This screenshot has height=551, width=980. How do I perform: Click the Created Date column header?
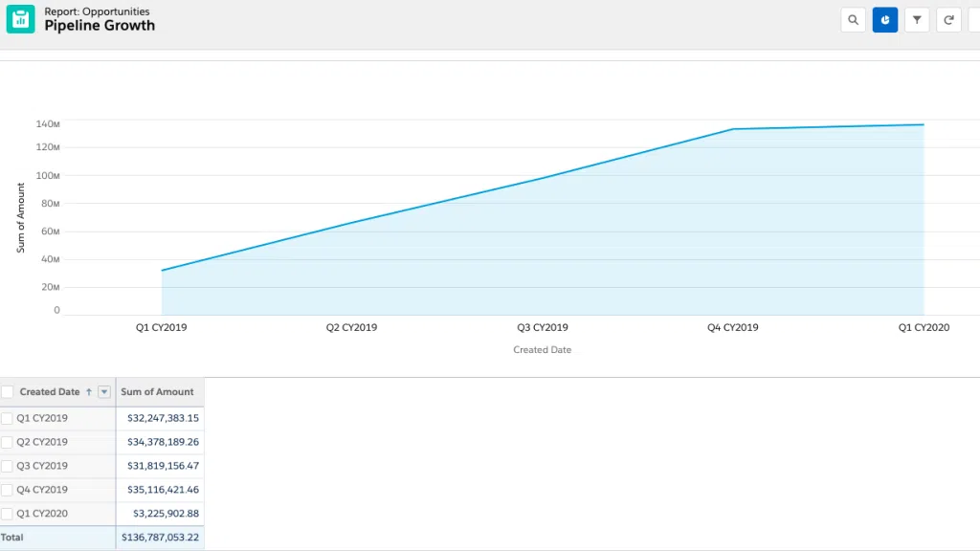(x=50, y=391)
